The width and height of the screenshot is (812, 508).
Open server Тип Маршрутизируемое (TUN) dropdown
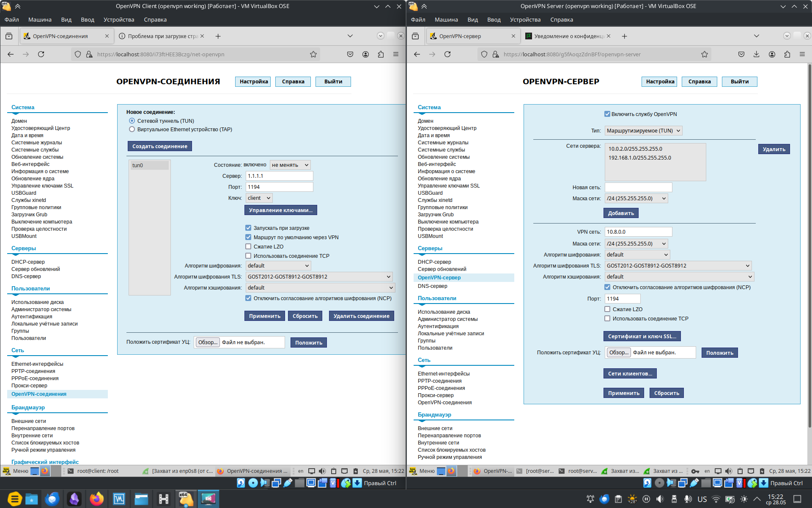644,131
